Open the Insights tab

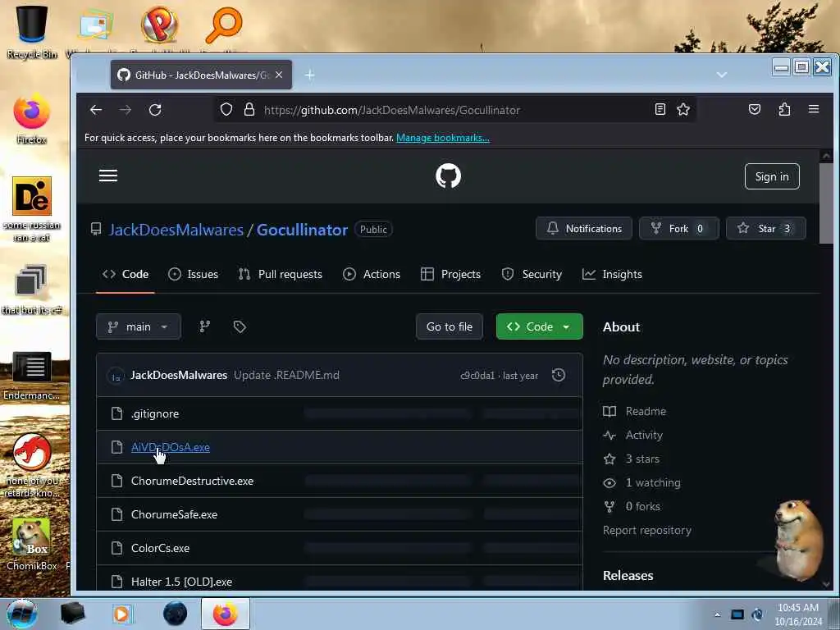(612, 274)
